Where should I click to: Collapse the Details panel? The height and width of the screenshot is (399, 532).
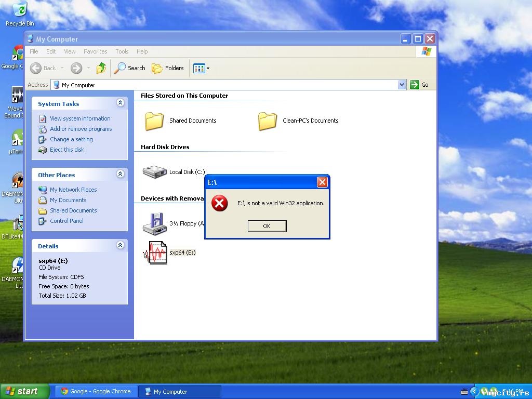tap(120, 245)
